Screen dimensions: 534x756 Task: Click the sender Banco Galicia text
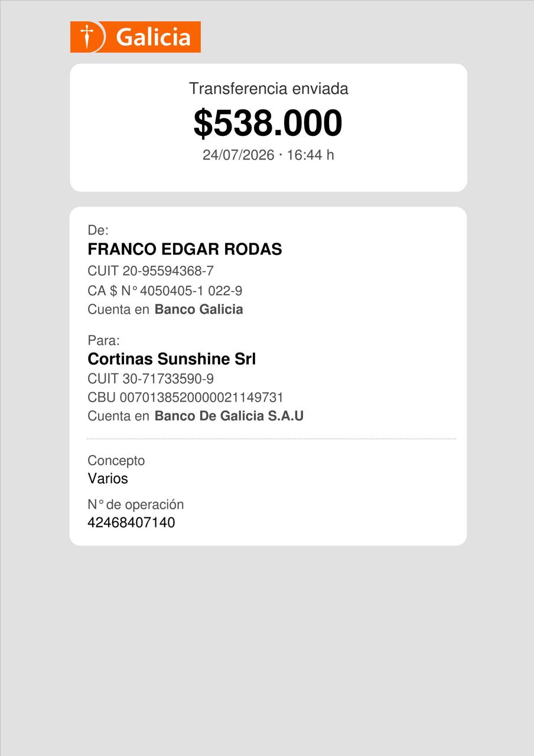(x=198, y=309)
